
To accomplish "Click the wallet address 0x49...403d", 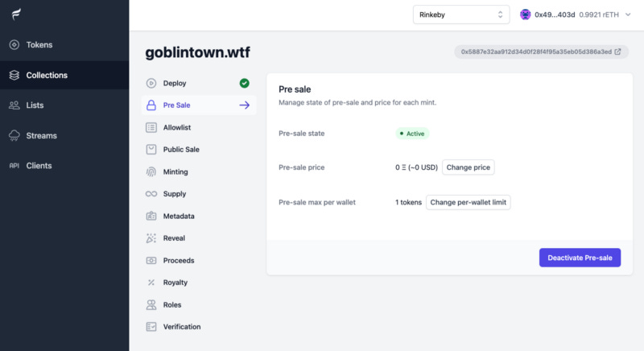I will point(555,14).
